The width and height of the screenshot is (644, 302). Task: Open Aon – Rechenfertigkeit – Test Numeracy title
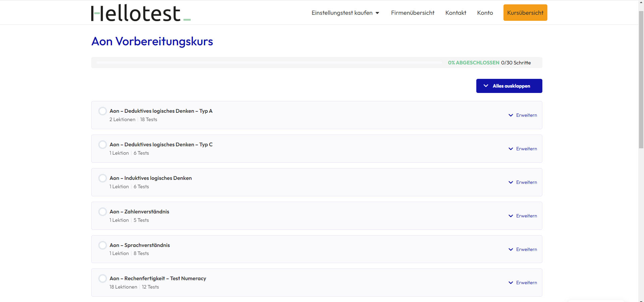(158, 279)
